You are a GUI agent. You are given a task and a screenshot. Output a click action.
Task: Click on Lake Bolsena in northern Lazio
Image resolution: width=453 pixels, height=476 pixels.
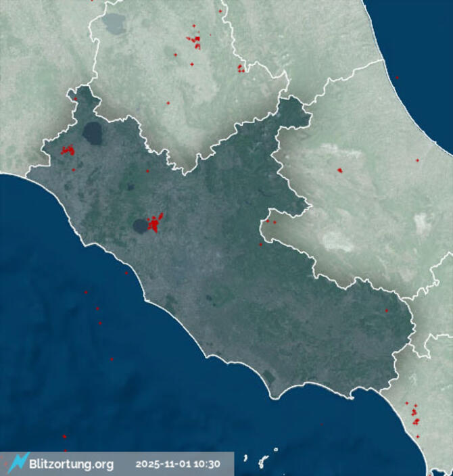93,133
